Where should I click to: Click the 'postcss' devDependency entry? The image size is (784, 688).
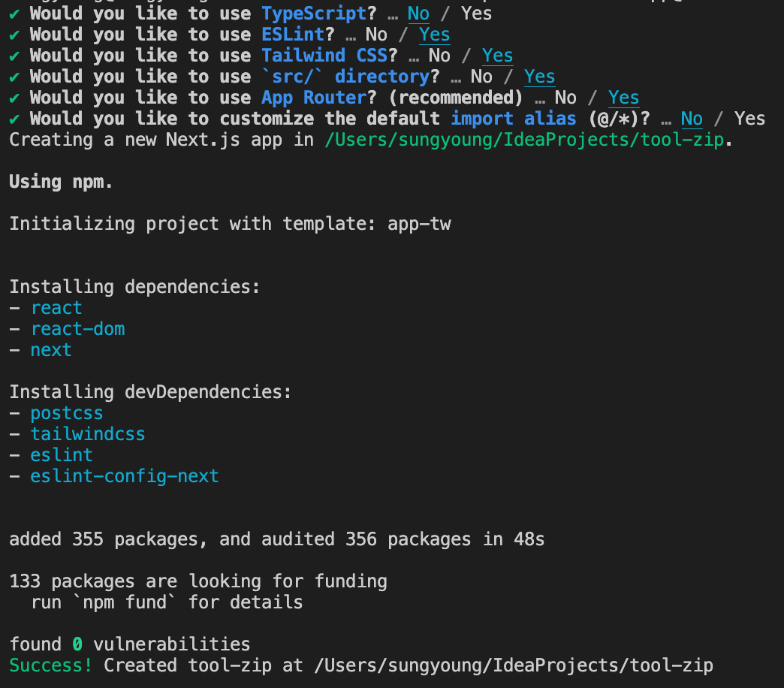coord(67,413)
